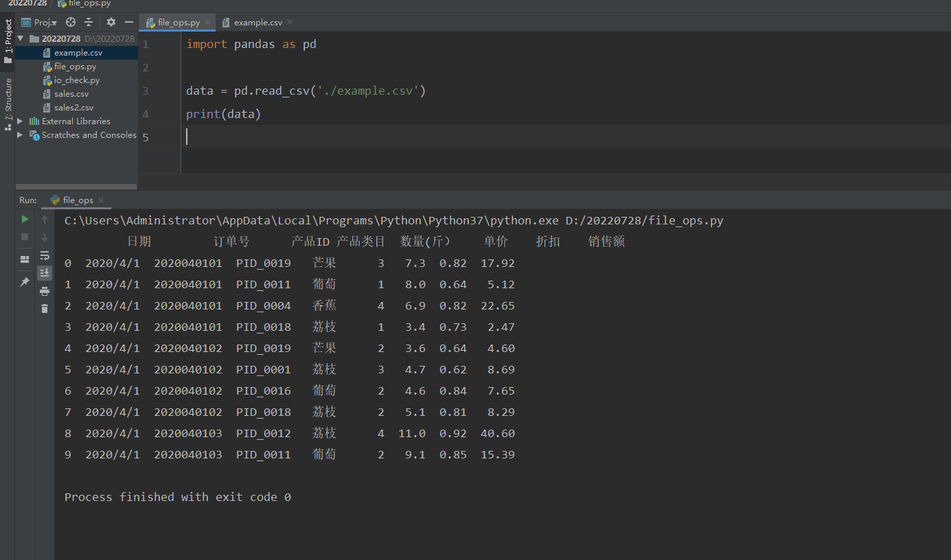This screenshot has width=951, height=560.
Task: Click PID_0001 in console output
Action: click(264, 369)
